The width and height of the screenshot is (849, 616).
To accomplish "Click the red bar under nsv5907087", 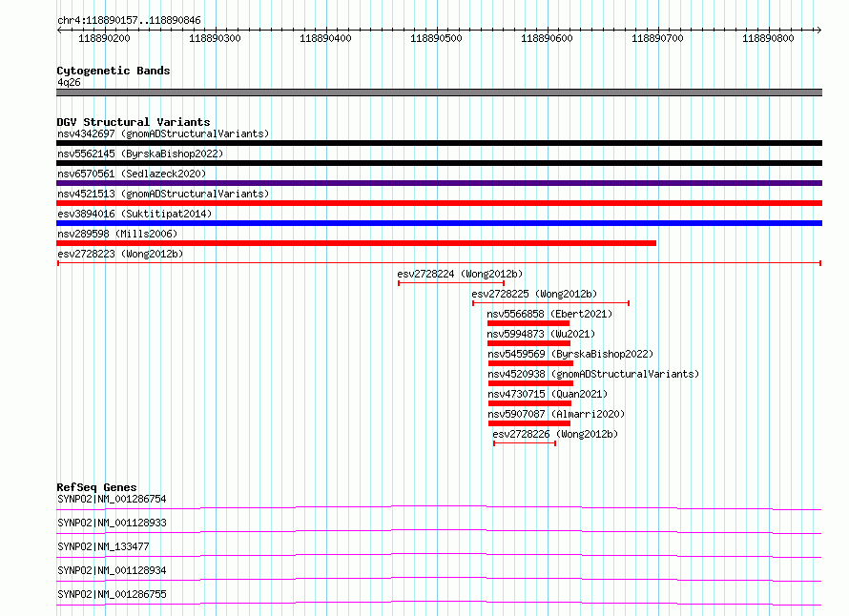I will tap(529, 423).
